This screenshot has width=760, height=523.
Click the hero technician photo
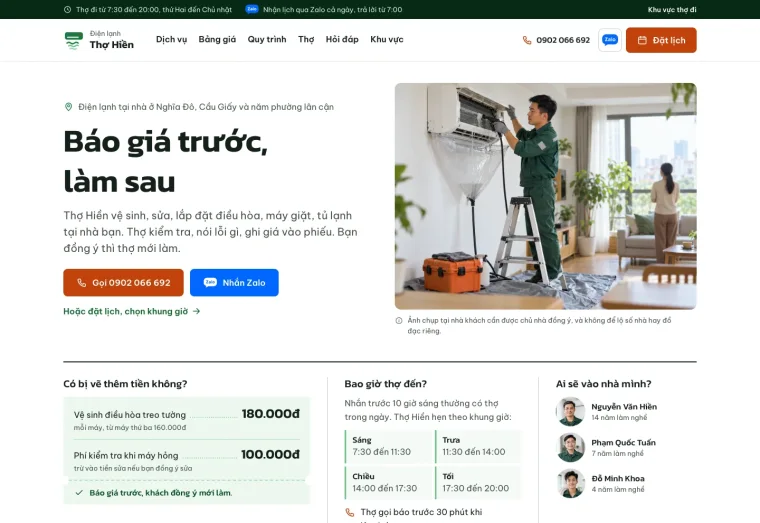(x=545, y=196)
